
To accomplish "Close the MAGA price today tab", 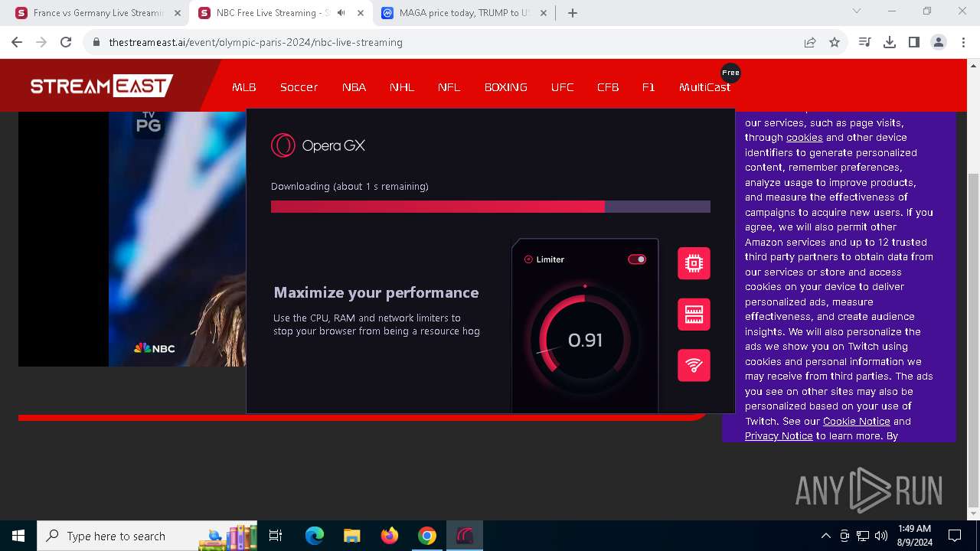I will click(x=543, y=13).
